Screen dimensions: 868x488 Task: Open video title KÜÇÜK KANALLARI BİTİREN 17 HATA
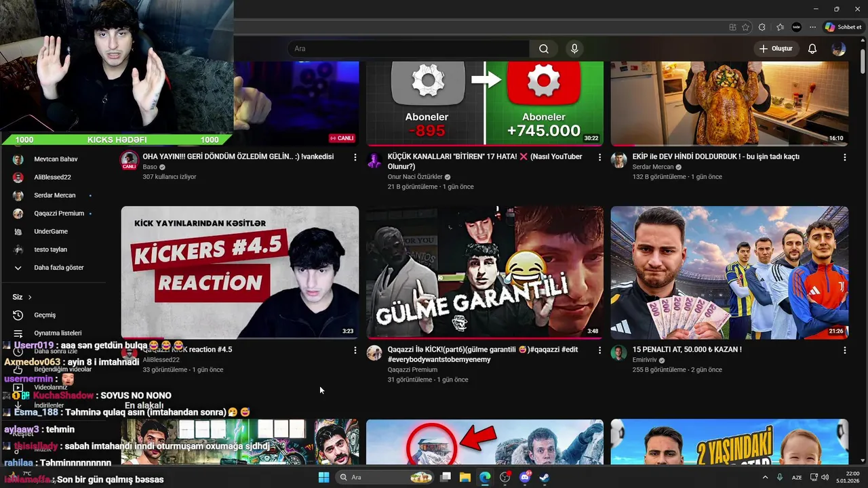[485, 161]
